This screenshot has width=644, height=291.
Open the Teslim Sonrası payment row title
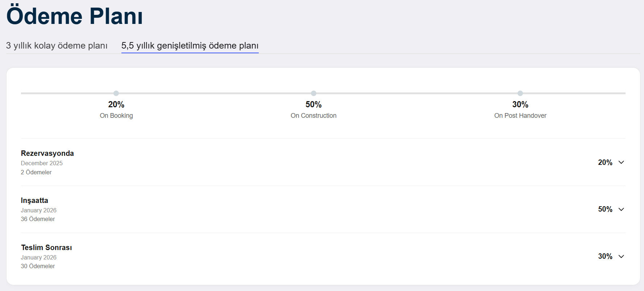[x=46, y=248]
